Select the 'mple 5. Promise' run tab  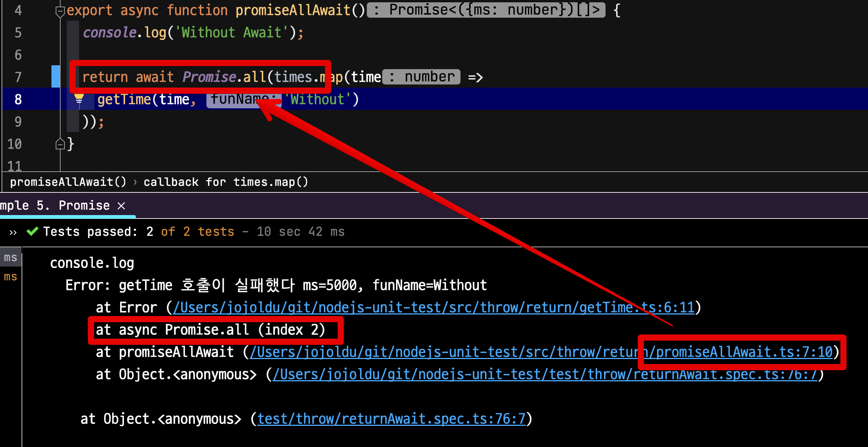[x=55, y=206]
